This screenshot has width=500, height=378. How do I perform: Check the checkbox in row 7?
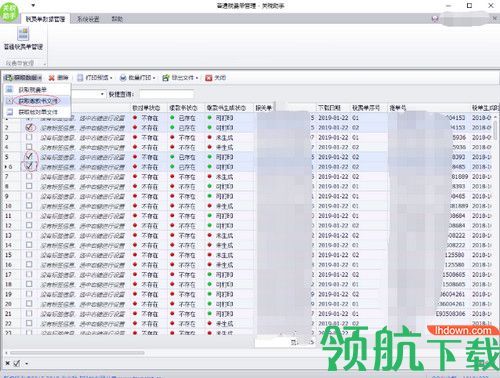tap(29, 176)
